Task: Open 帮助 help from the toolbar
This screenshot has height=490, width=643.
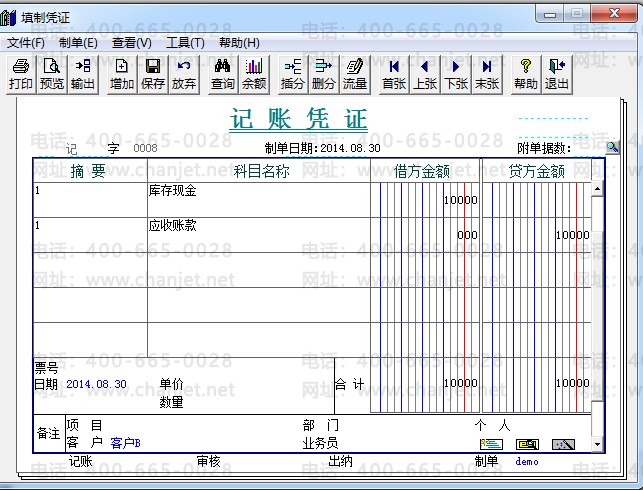Action: 526,74
